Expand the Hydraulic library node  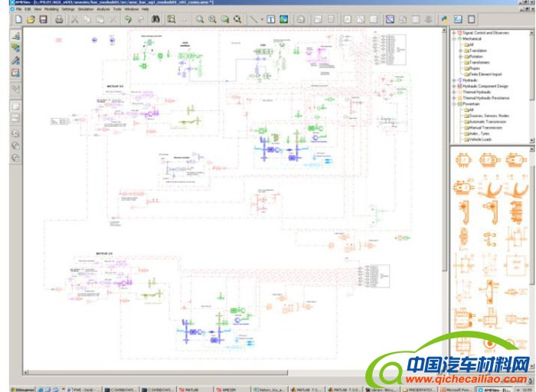(454, 80)
